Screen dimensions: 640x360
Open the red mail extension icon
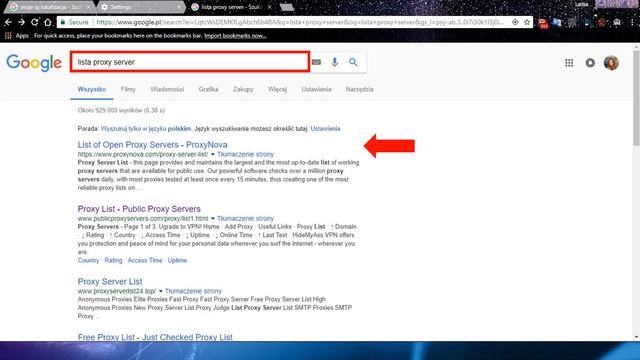[543, 23]
